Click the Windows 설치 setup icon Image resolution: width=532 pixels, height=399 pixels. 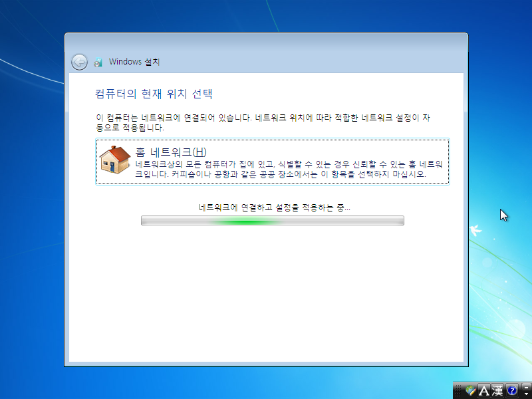coord(98,62)
